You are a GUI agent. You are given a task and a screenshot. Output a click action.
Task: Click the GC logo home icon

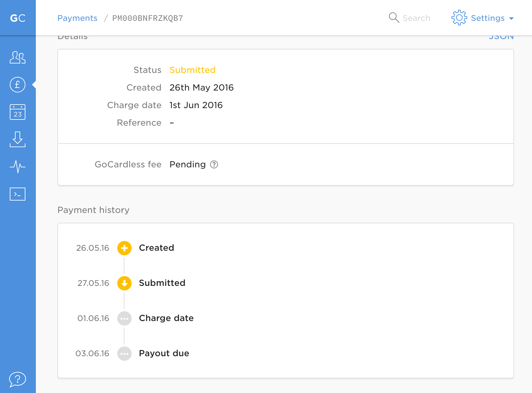pyautogui.click(x=18, y=18)
